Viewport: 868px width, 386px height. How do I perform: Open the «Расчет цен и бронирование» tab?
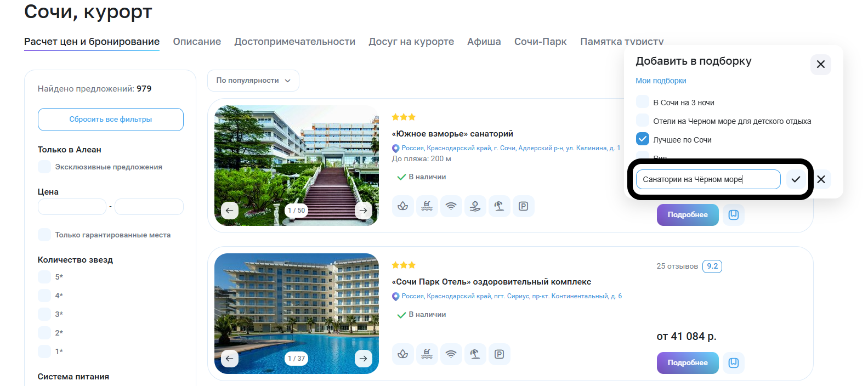pos(92,42)
